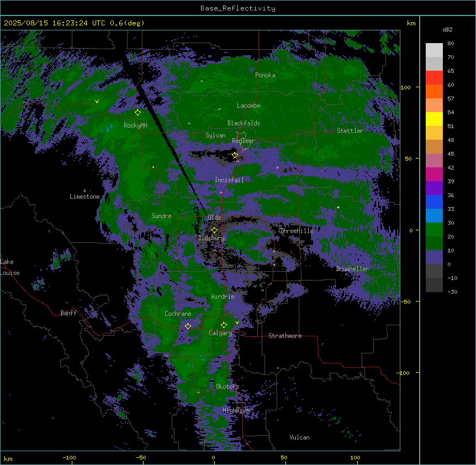Click the Stettler city label
The image size is (476, 465).
coord(350,131)
